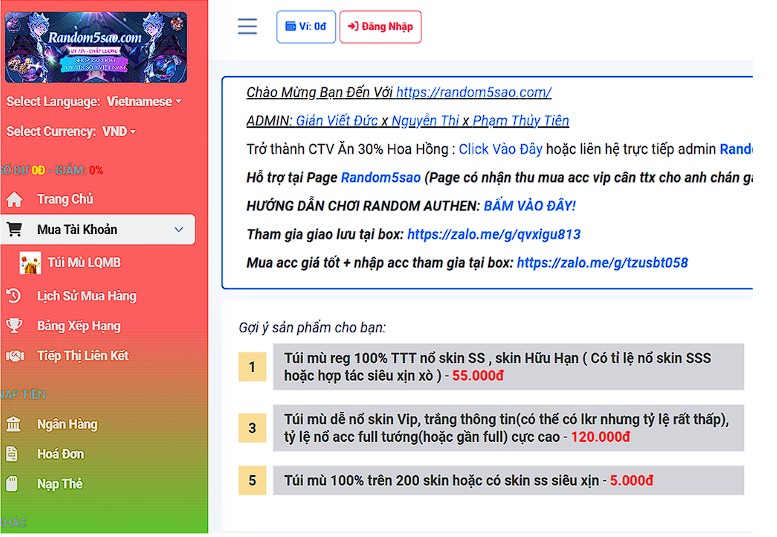This screenshot has width=777, height=537.
Task: Click number badge 5 in suggestions
Action: pos(252,481)
